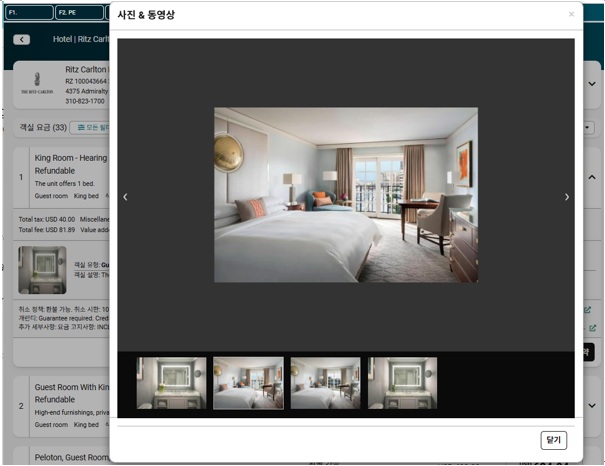Click 'Total tax: USD 40.00' text
The width and height of the screenshot is (605, 466).
coord(47,219)
